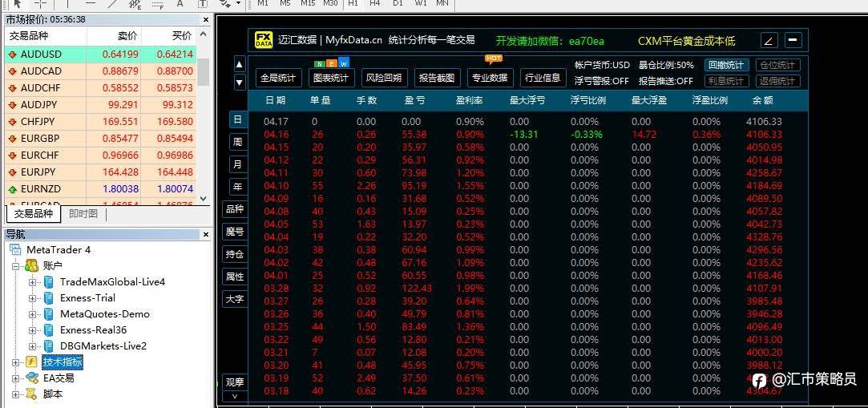The height and width of the screenshot is (408, 868).
Task: Click the 行业信息 button
Action: click(543, 78)
